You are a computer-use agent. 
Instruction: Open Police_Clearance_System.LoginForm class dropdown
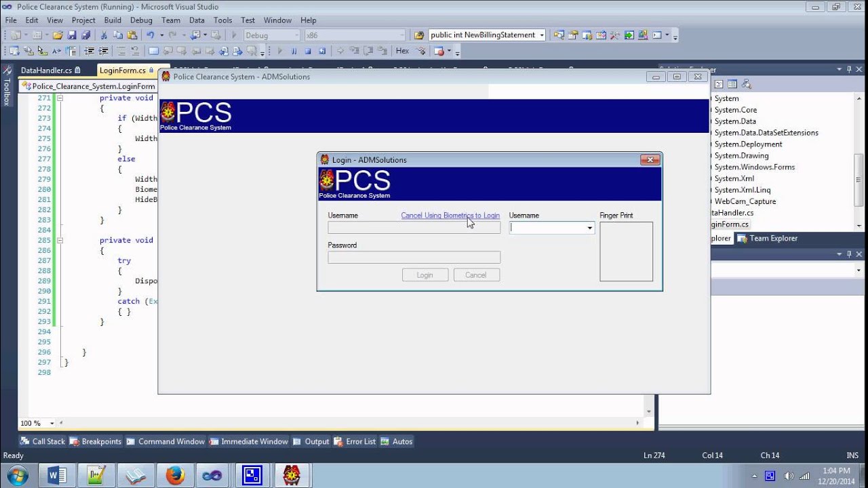(x=89, y=86)
